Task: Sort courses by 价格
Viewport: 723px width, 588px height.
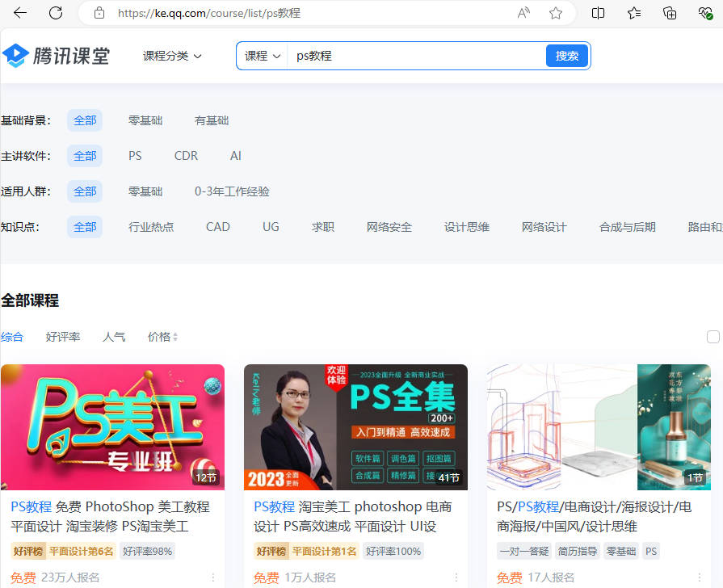Action: point(162,337)
